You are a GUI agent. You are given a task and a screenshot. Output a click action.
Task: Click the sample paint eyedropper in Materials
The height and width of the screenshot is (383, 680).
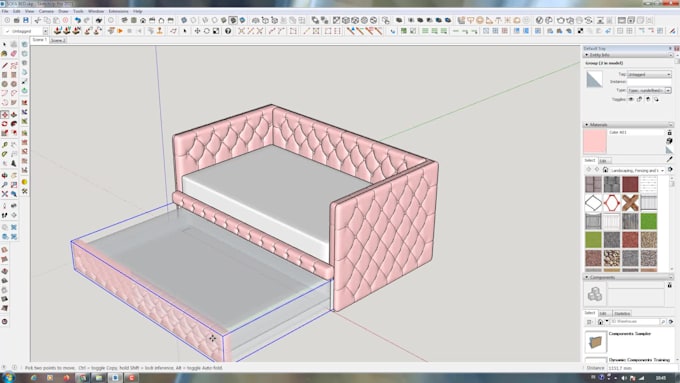pyautogui.click(x=669, y=160)
